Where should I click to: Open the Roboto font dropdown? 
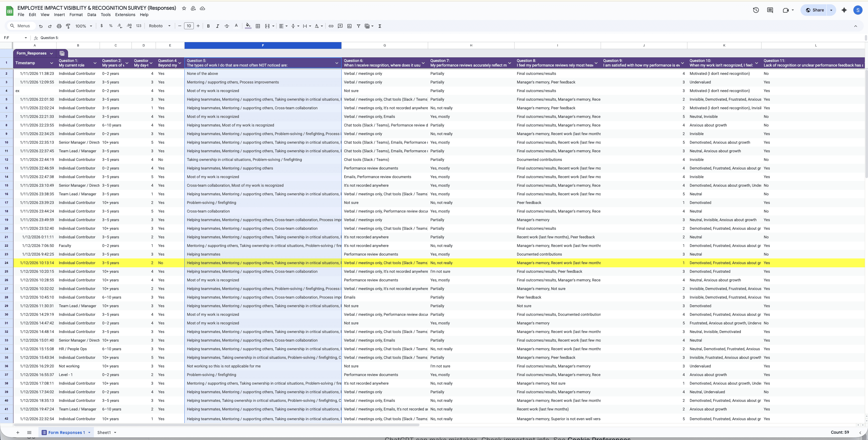160,26
